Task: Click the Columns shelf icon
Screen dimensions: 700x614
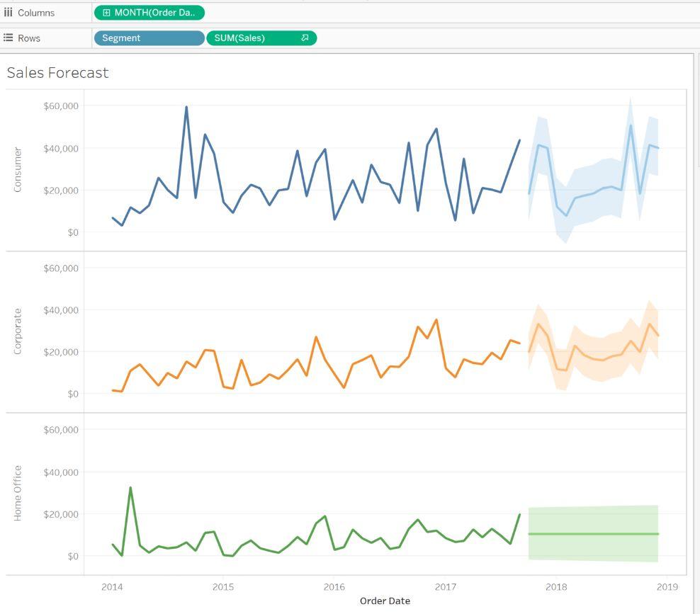Action: pyautogui.click(x=9, y=13)
